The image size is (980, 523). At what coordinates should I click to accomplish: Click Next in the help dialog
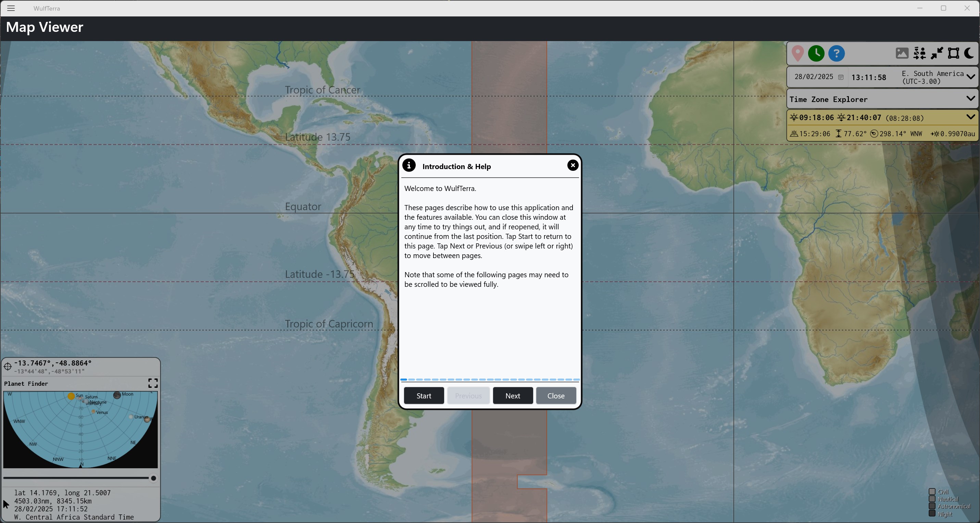point(513,396)
